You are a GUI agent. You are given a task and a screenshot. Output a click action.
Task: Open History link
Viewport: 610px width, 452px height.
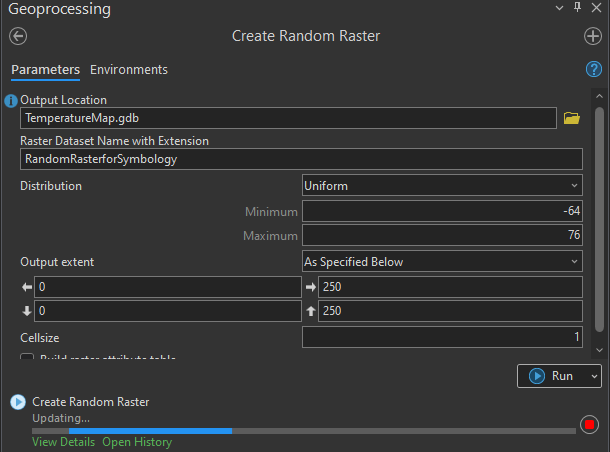(x=137, y=442)
